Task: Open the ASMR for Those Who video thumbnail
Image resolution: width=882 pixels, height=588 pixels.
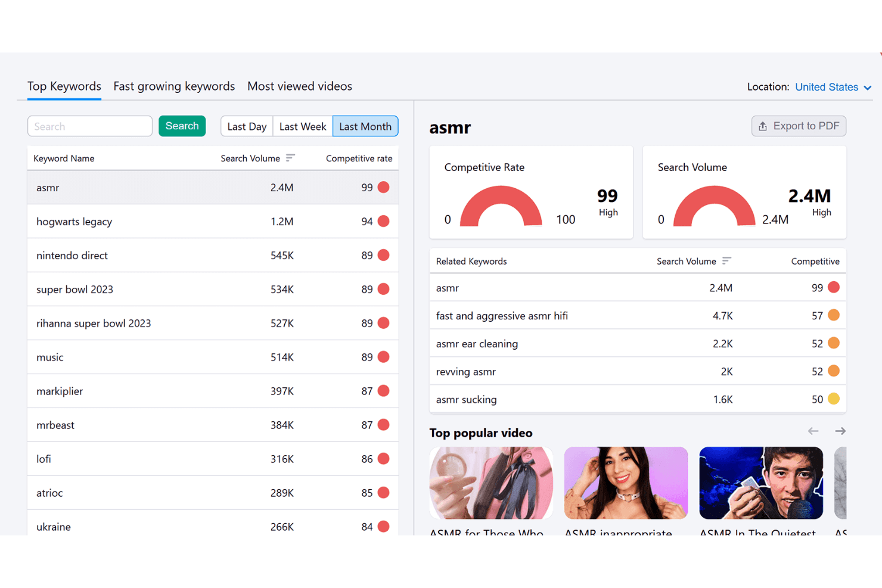Action: click(491, 483)
